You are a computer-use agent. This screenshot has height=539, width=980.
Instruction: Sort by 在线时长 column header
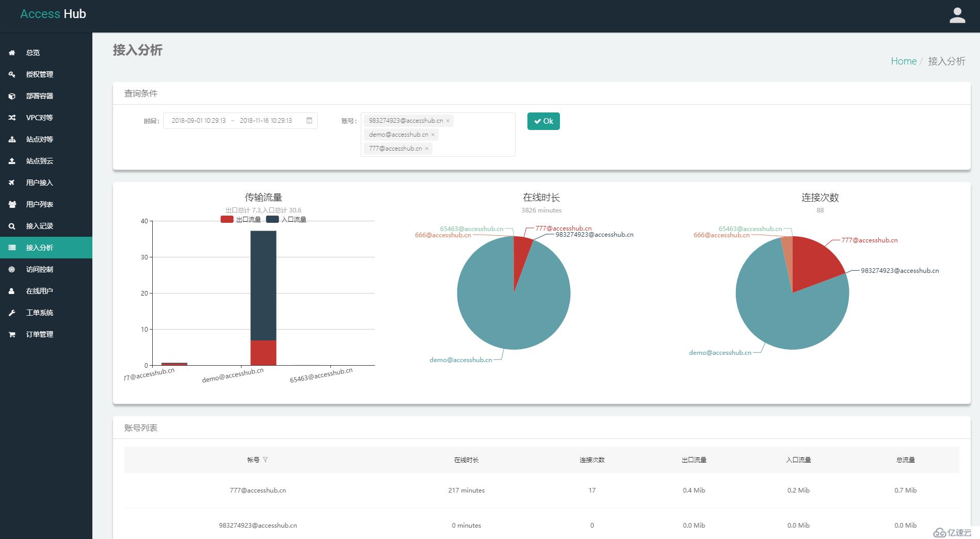click(x=466, y=460)
